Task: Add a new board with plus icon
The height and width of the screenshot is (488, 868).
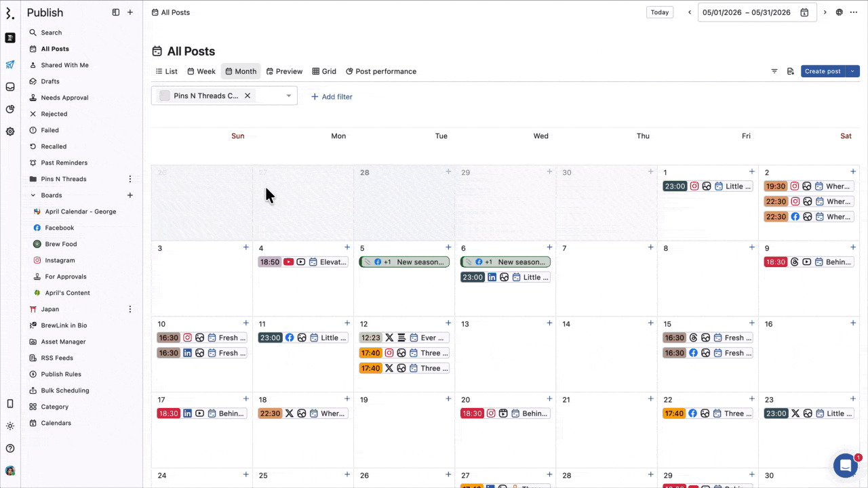Action: [130, 195]
